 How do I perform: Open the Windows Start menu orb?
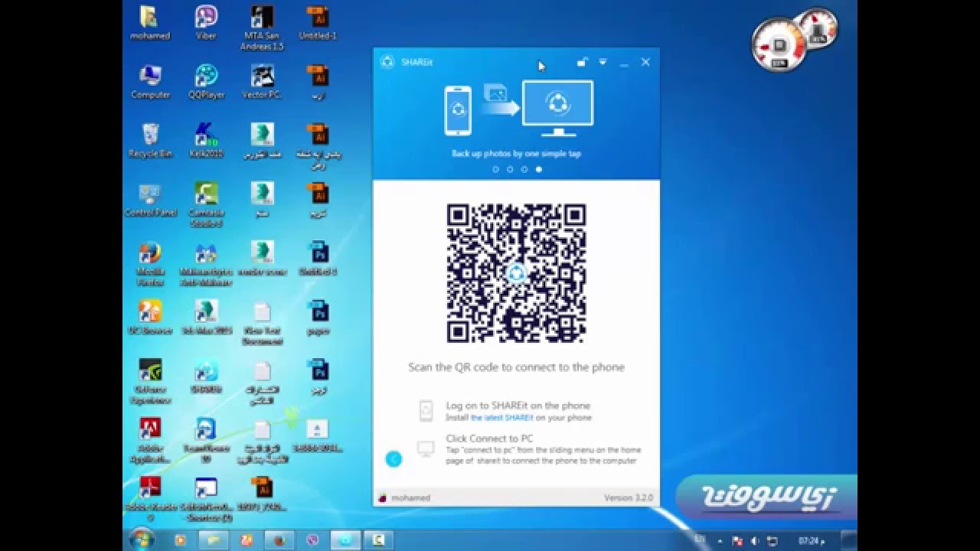[x=142, y=540]
